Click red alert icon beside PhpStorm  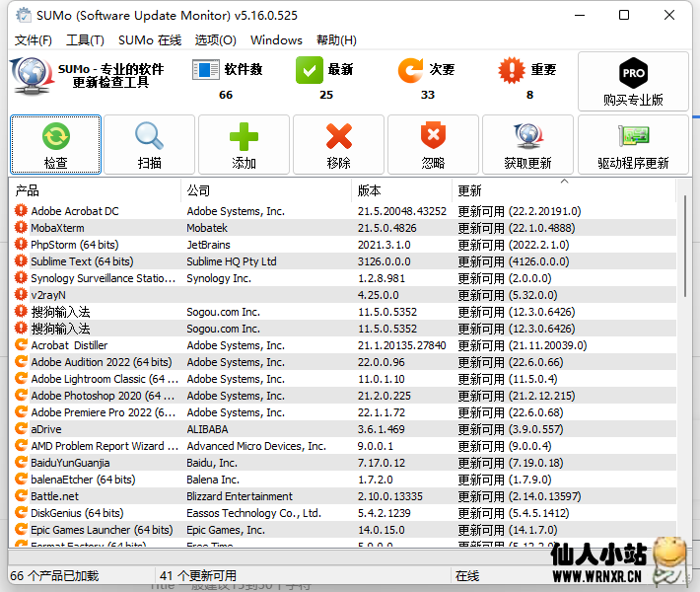21,244
